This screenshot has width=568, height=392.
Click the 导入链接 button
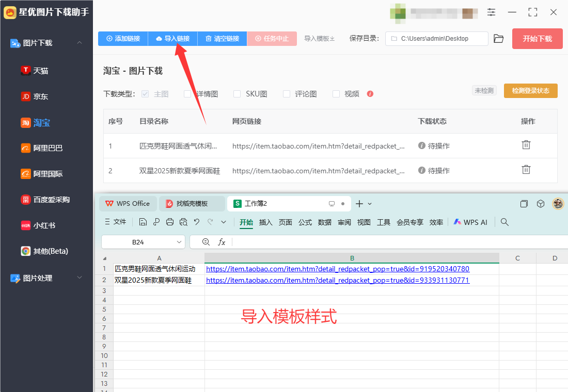(x=173, y=39)
